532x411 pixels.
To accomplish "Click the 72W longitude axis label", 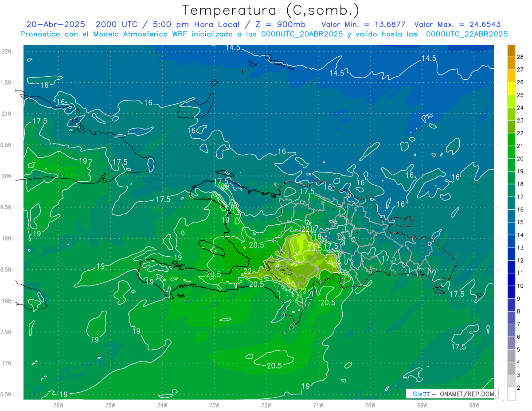I will 266,405.
